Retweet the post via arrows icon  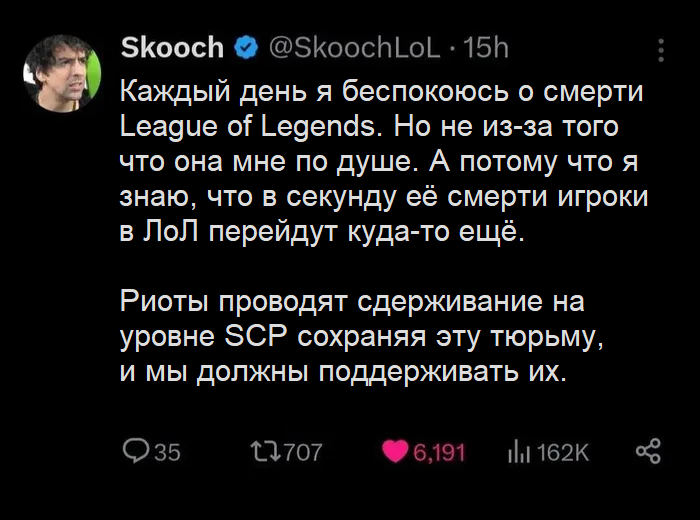(265, 452)
